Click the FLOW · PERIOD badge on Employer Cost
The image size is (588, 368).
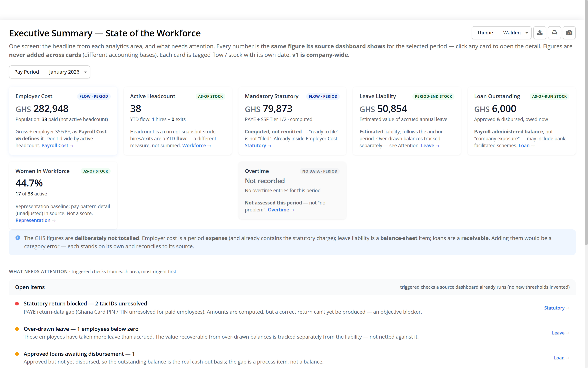click(94, 96)
